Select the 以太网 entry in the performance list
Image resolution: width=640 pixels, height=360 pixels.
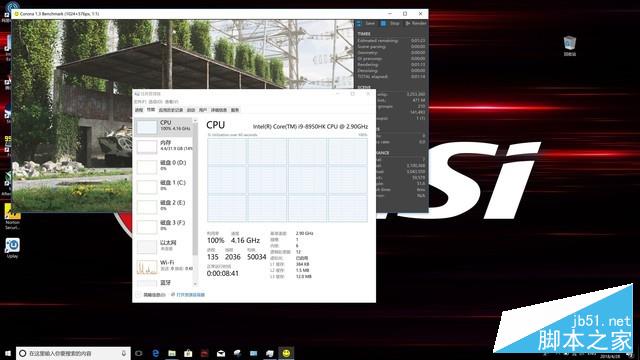(163, 246)
